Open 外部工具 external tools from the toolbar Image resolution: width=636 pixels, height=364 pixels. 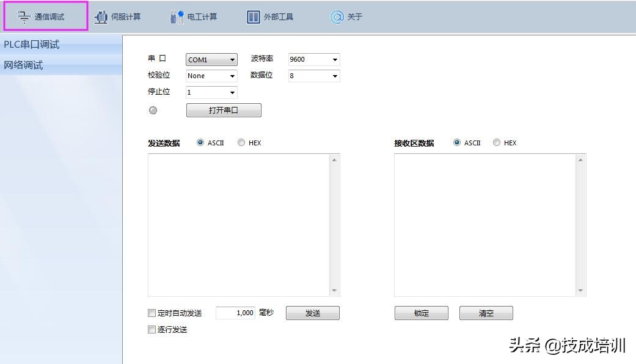269,16
